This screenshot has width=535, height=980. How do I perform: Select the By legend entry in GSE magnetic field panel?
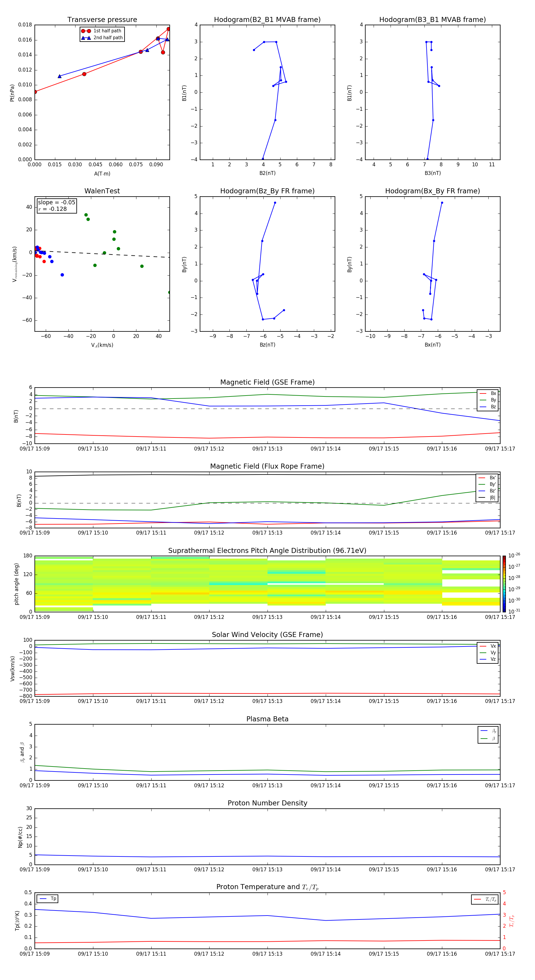[488, 400]
